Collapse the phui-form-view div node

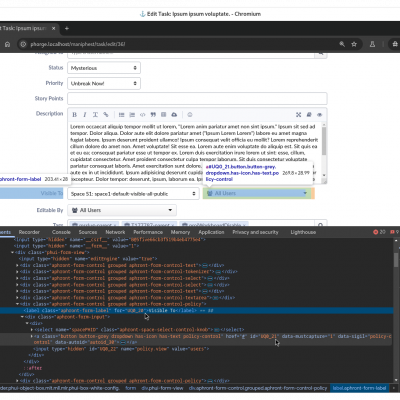pyautogui.click(x=12, y=252)
